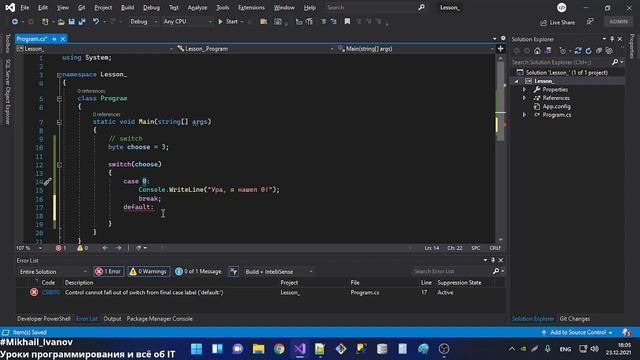Toggle auto-hide pin on Solution Explorer
This screenshot has height=360, width=640.
[612, 39]
